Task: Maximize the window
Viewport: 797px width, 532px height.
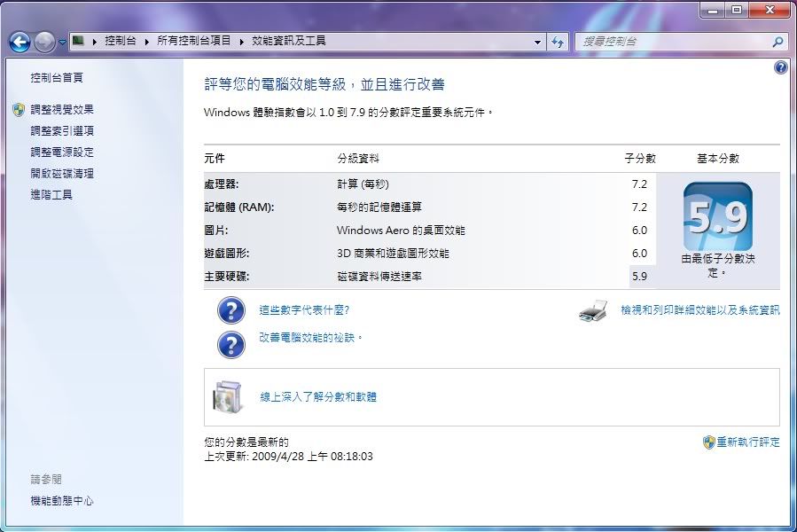Action: click(737, 10)
